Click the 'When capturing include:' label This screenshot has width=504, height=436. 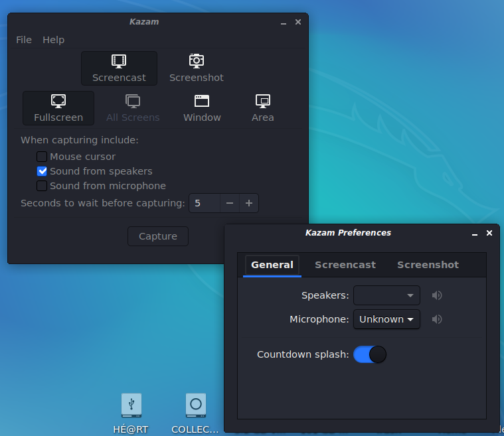point(80,140)
